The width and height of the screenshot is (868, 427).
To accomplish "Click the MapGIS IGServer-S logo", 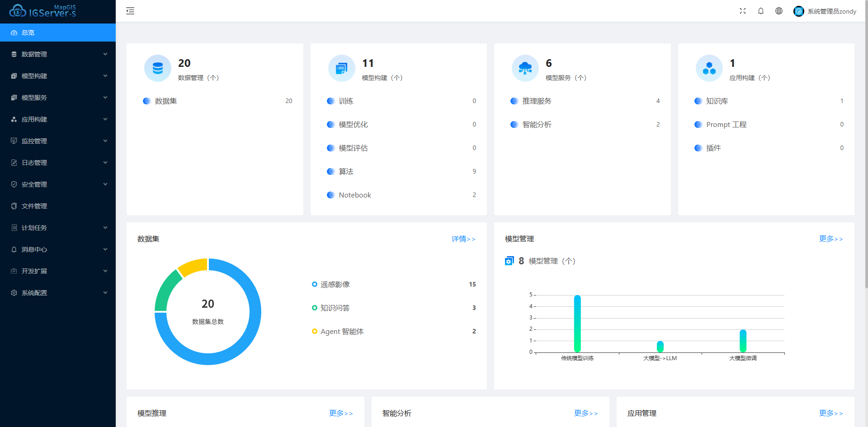I will click(43, 11).
